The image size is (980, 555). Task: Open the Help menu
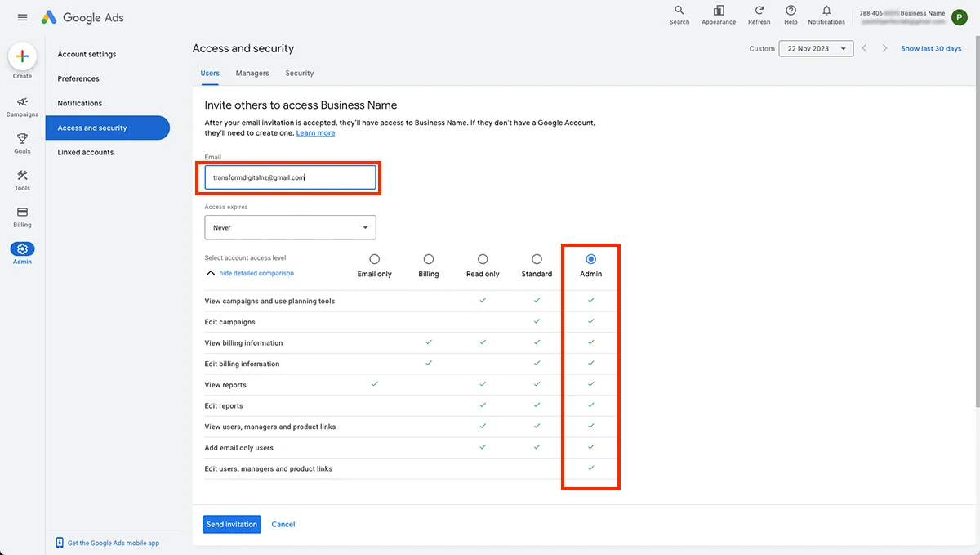pos(791,15)
